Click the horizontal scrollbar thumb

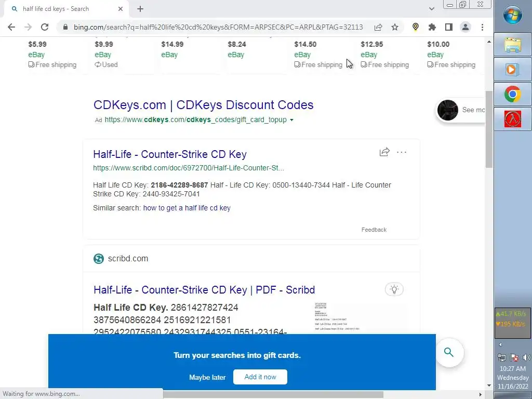[273, 394]
